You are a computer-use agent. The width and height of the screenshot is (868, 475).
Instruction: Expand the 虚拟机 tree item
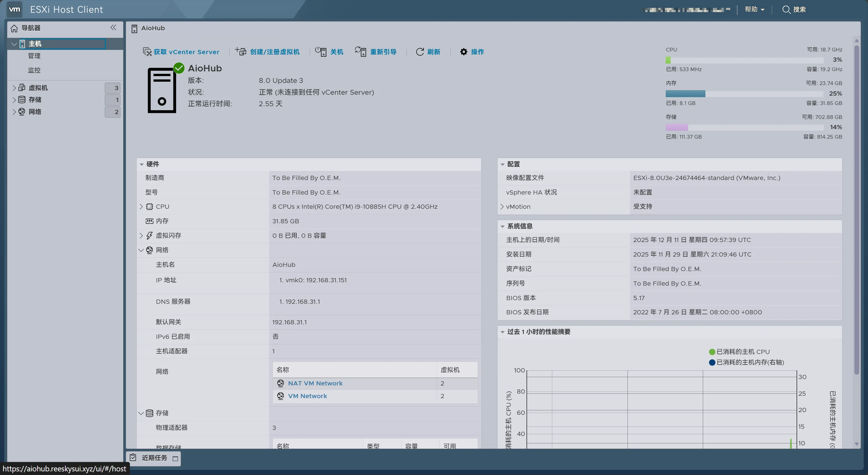[x=14, y=87]
